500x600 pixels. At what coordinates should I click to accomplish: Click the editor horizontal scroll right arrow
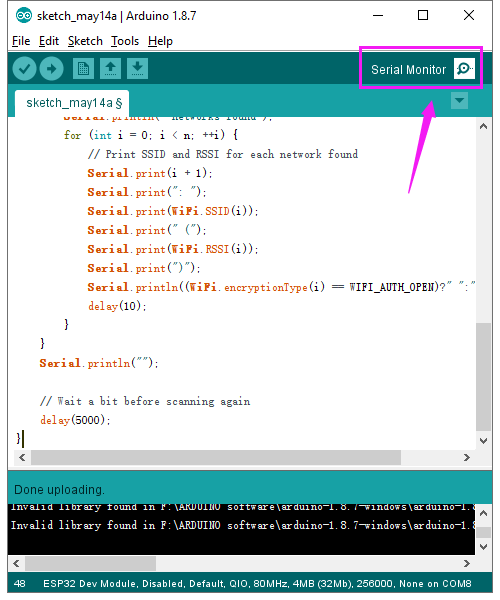pos(467,458)
